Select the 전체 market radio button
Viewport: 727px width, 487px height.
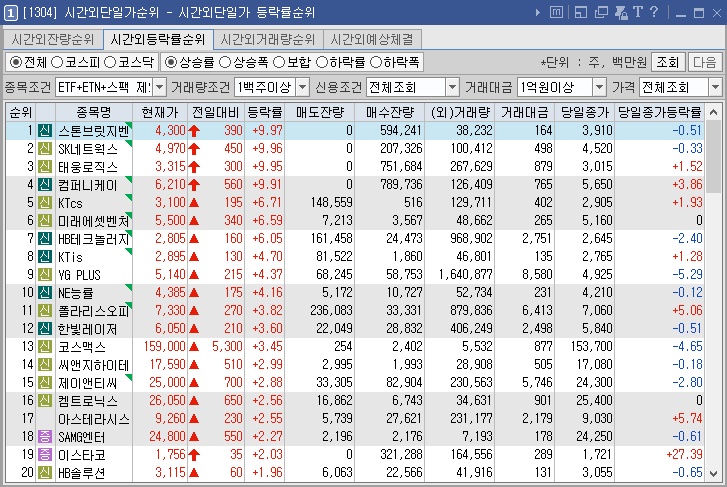pyautogui.click(x=16, y=62)
